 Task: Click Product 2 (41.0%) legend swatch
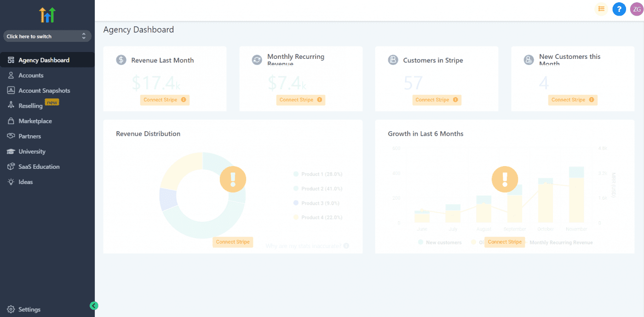click(296, 189)
